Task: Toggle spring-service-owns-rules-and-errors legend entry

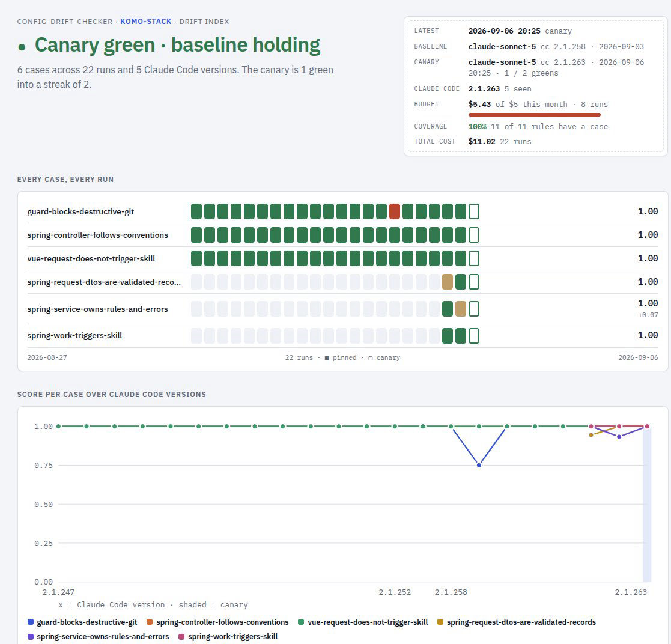Action: [x=98, y=636]
